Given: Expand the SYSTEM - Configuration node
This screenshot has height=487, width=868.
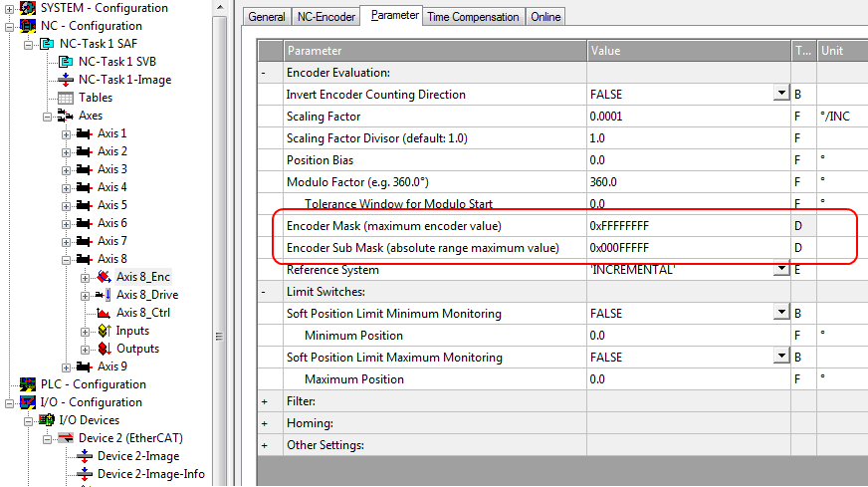Looking at the screenshot, I should [9, 9].
